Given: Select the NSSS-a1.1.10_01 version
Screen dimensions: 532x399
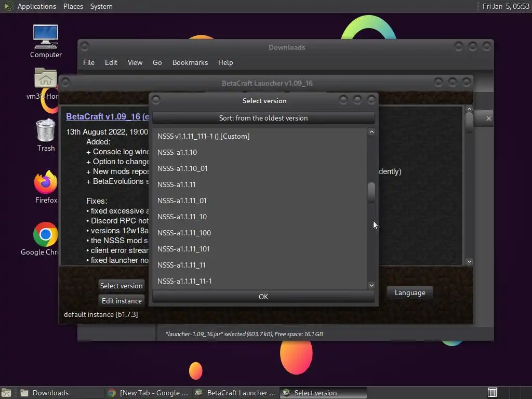Looking at the screenshot, I should point(260,168).
